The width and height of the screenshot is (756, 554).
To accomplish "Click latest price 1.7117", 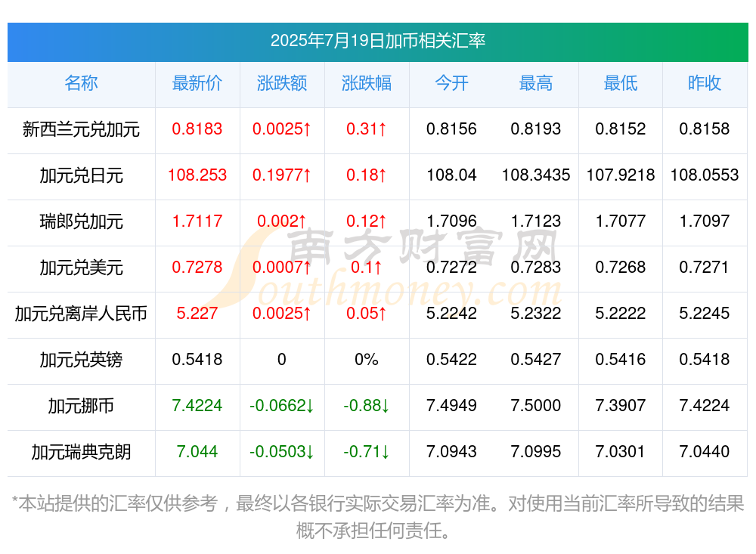I will 197,221.
